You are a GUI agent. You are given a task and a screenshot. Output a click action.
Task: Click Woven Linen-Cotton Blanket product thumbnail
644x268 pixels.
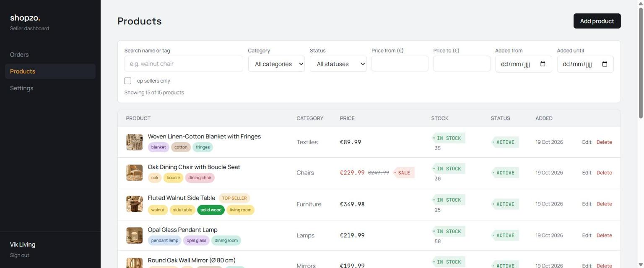pos(135,142)
